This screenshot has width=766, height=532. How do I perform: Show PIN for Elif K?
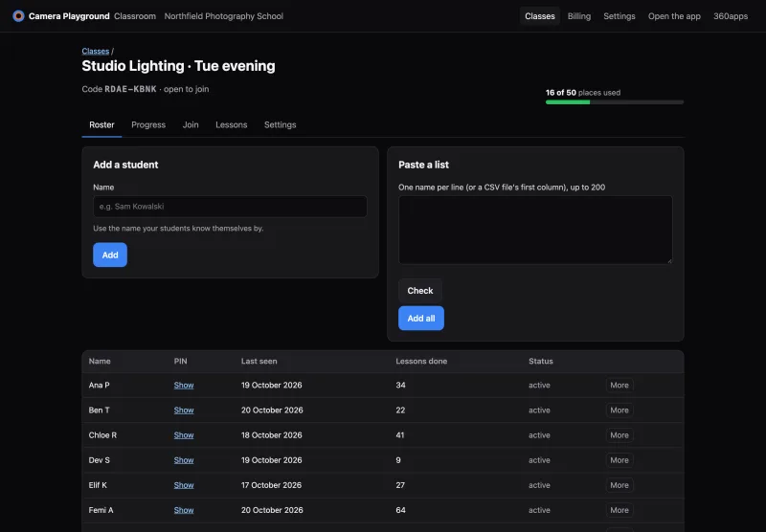click(184, 485)
